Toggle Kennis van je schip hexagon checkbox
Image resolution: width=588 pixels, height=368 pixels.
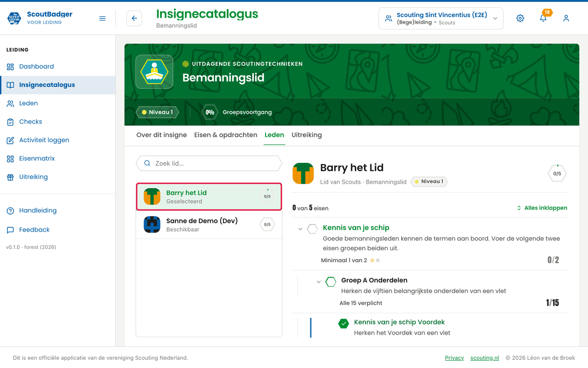[312, 229]
